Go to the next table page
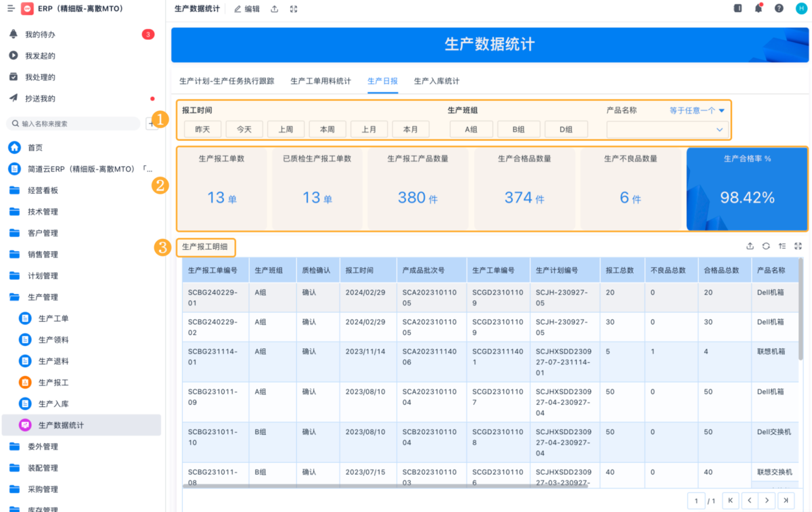The image size is (812, 512). [767, 500]
